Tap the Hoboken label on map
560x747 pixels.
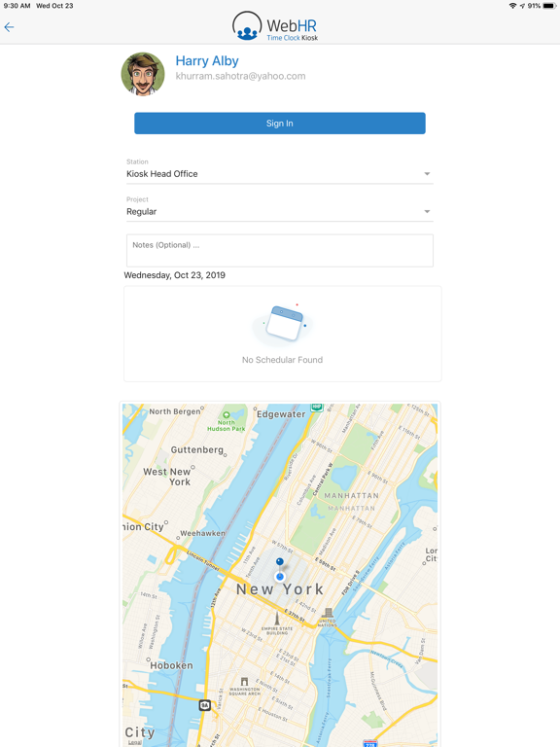(x=172, y=665)
